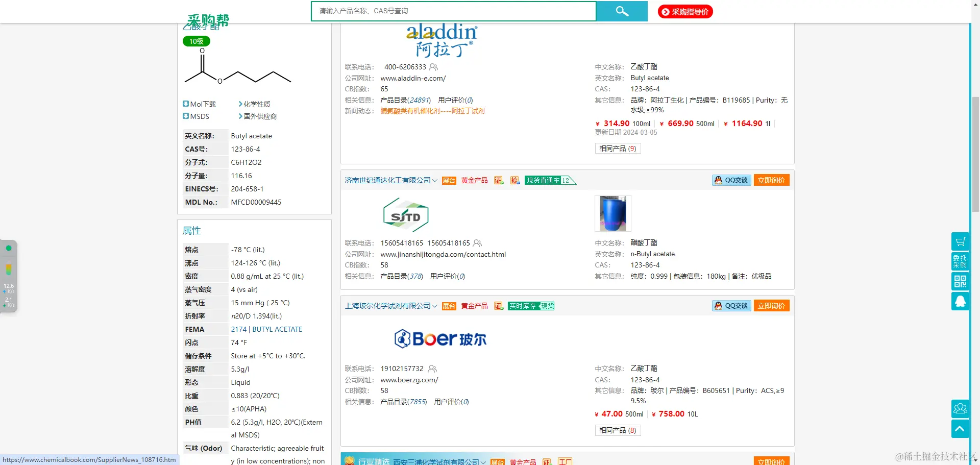
Task: Expand dropdown arrow next to 上海玻尔化学试剂有限公司
Action: click(435, 306)
